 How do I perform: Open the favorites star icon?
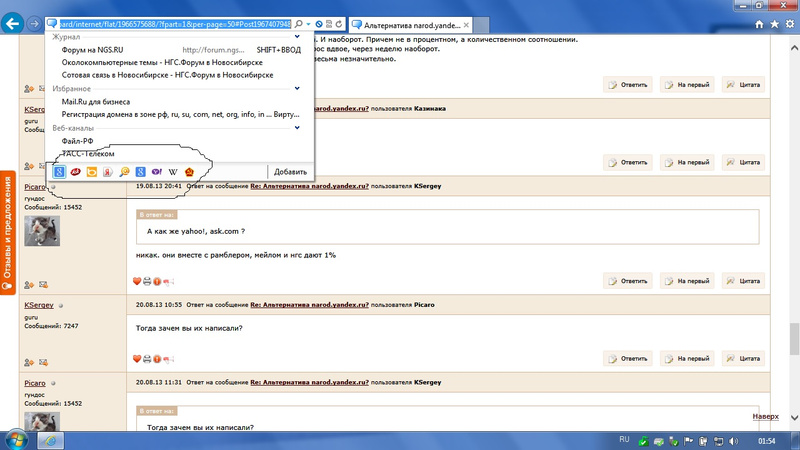pos(774,24)
